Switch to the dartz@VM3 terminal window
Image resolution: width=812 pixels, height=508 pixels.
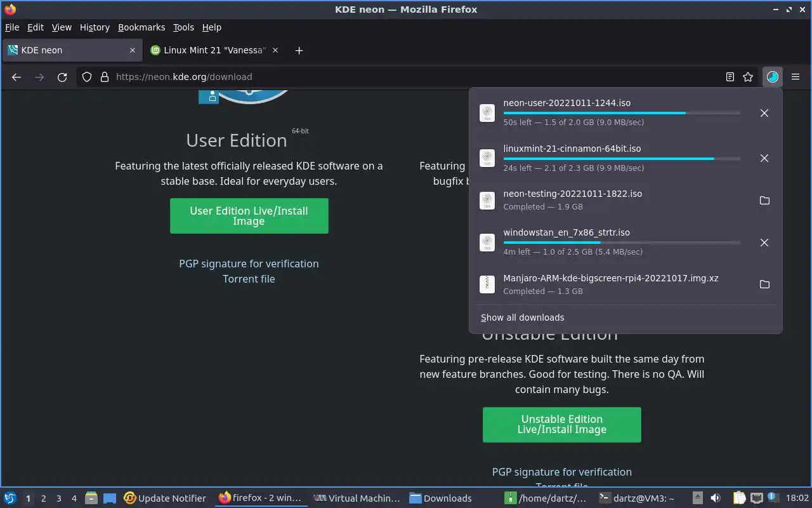[637, 498]
